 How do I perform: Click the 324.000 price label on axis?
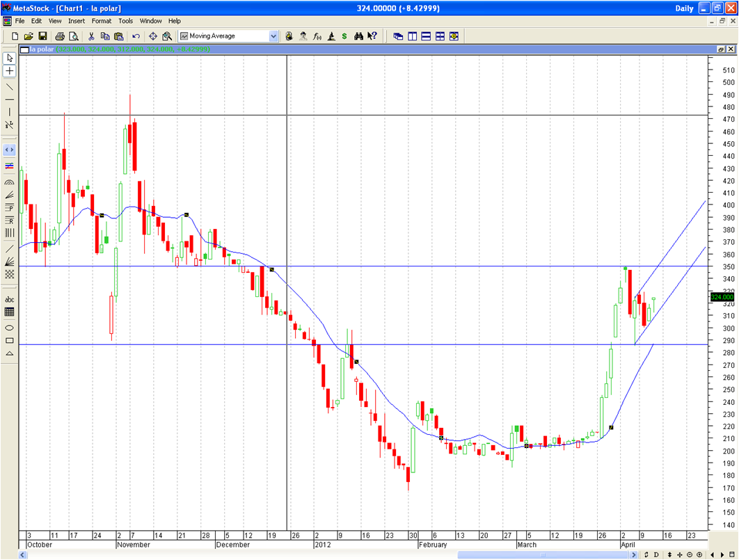click(x=721, y=297)
